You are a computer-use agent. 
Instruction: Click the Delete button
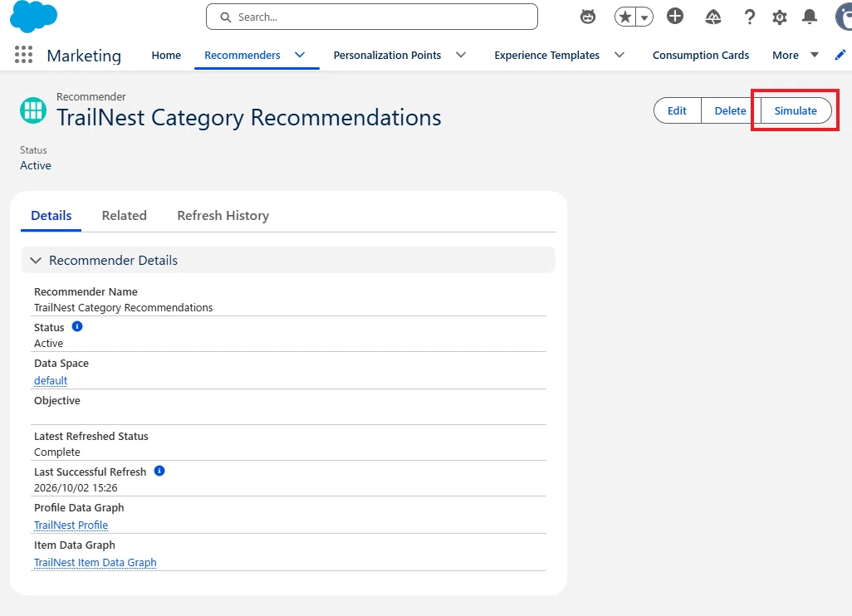point(730,110)
